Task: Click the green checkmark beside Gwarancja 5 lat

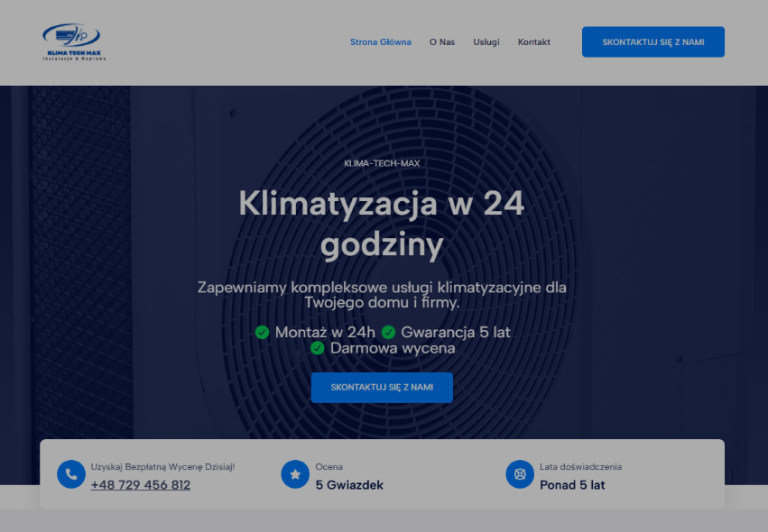Action: coord(388,332)
